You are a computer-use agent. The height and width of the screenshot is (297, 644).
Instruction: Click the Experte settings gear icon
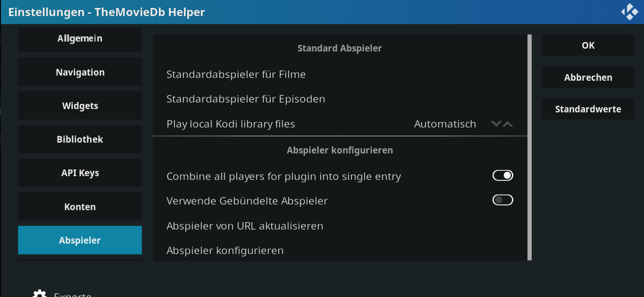(39, 293)
